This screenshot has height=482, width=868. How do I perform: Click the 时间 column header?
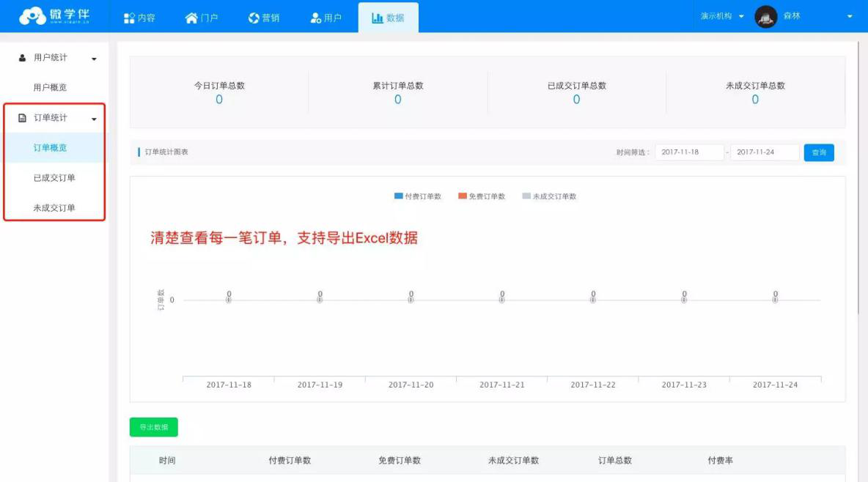tap(167, 461)
